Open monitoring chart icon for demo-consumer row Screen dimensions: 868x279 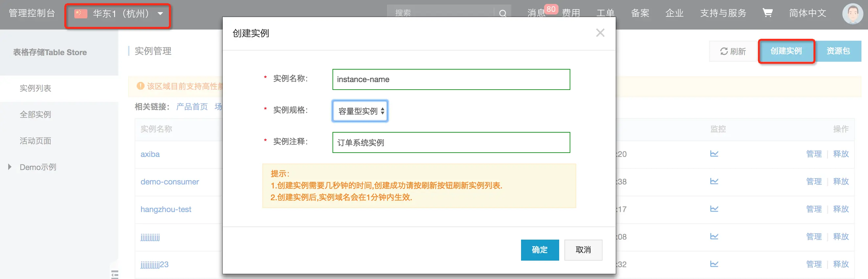pos(714,182)
